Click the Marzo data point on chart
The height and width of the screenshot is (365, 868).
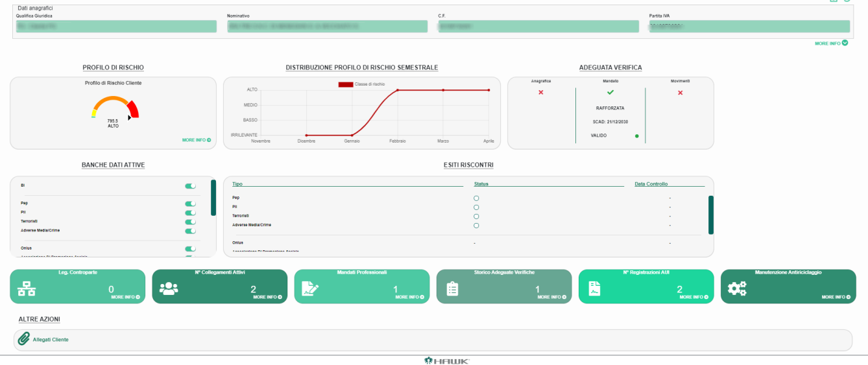click(x=443, y=90)
